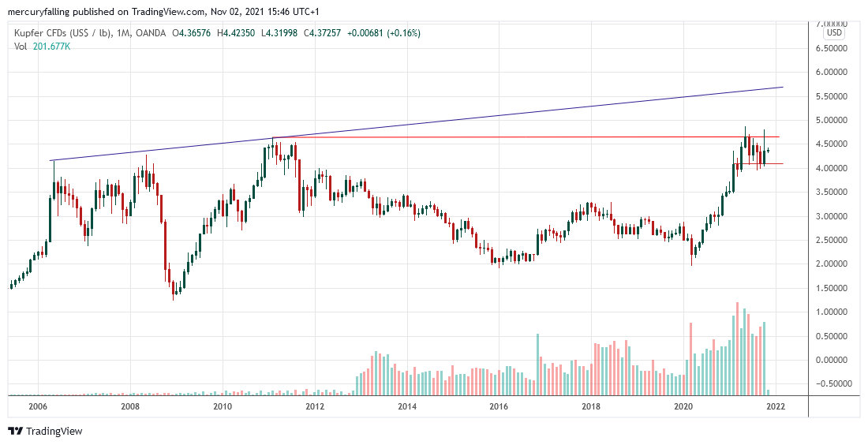Click the Vol 201.677K indicator label

[43, 47]
